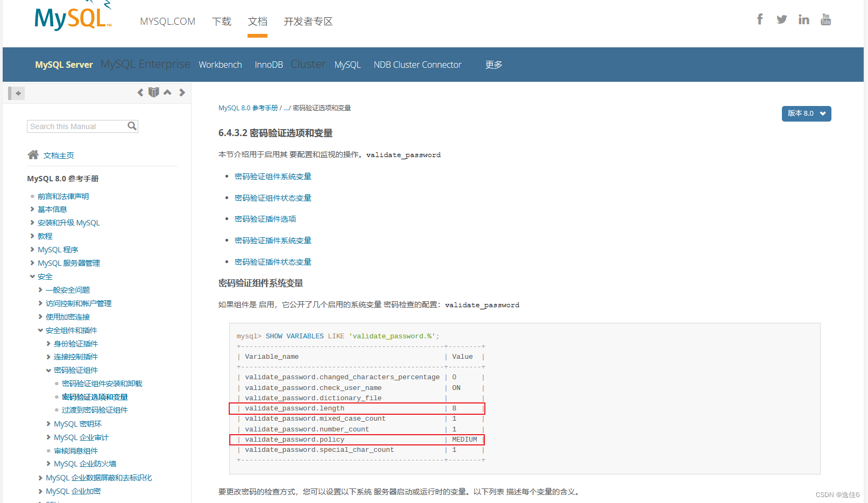Go up one level arrow
Image resolution: width=868 pixels, height=503 pixels.
pyautogui.click(x=168, y=93)
